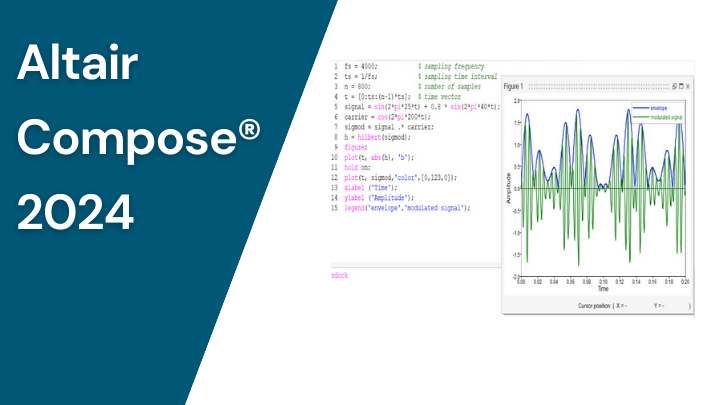Select the envelope legend entry
This screenshot has width=720, height=405.
coord(658,106)
